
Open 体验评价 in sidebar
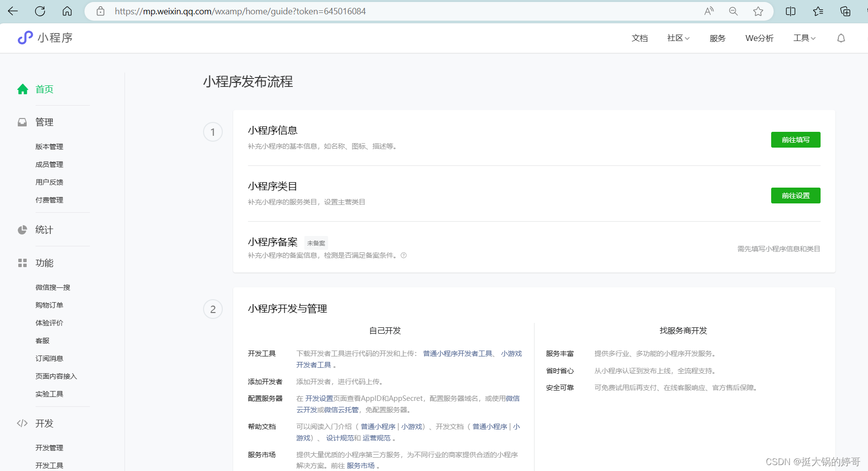tap(49, 323)
